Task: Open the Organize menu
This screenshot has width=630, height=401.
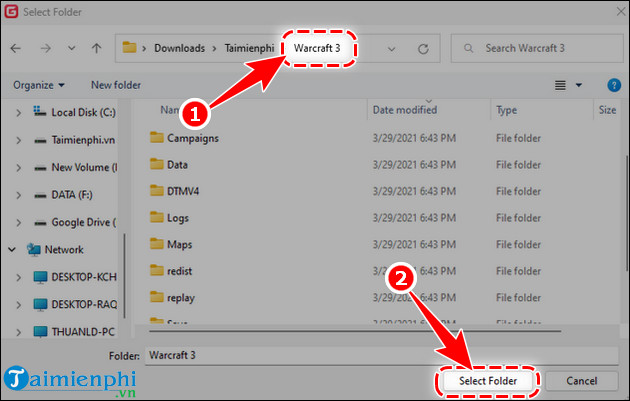Action: point(39,85)
